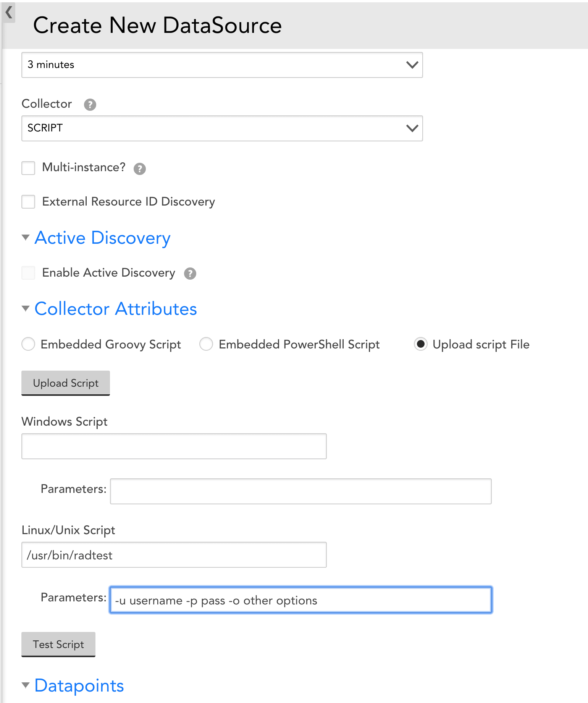Click the Windows Script Parameters field
The width and height of the screenshot is (588, 703).
pyautogui.click(x=301, y=491)
